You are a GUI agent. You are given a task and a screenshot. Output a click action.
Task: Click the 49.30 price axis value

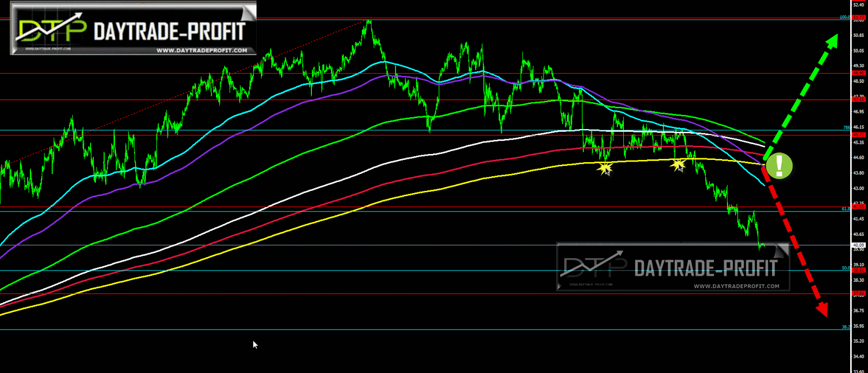click(x=859, y=66)
